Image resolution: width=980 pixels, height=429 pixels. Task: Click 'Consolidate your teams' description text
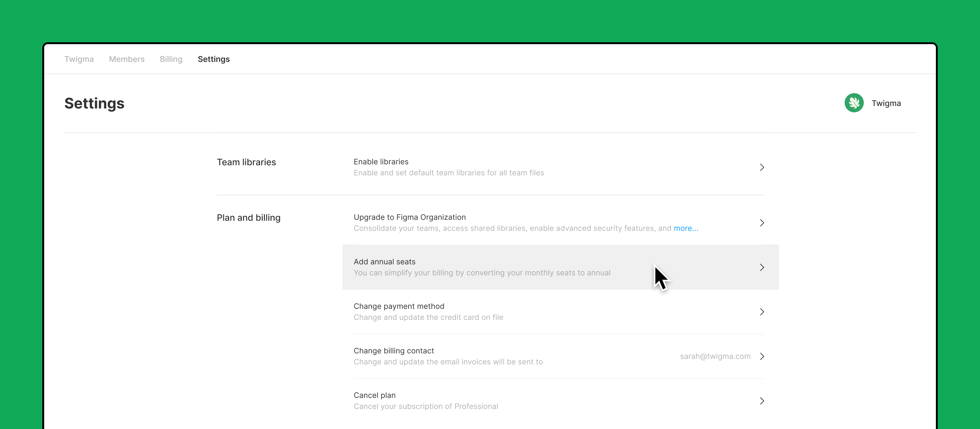coord(512,228)
